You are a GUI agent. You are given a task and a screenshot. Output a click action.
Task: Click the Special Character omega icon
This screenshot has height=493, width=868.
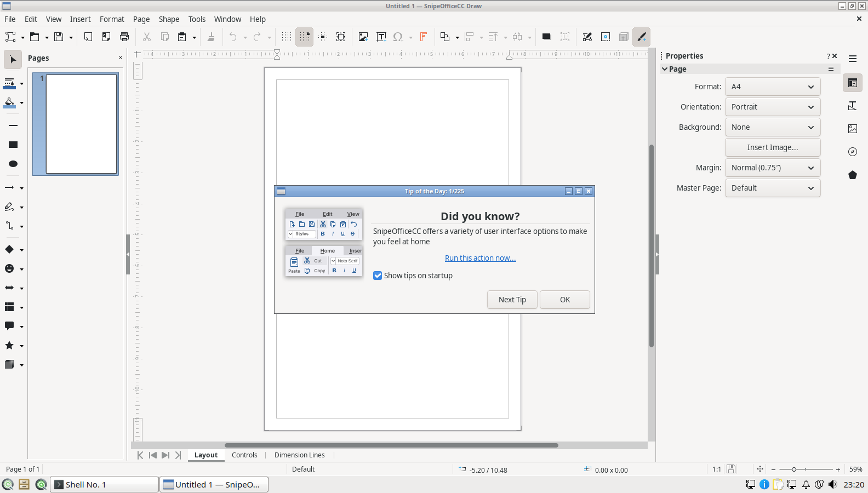coord(398,37)
